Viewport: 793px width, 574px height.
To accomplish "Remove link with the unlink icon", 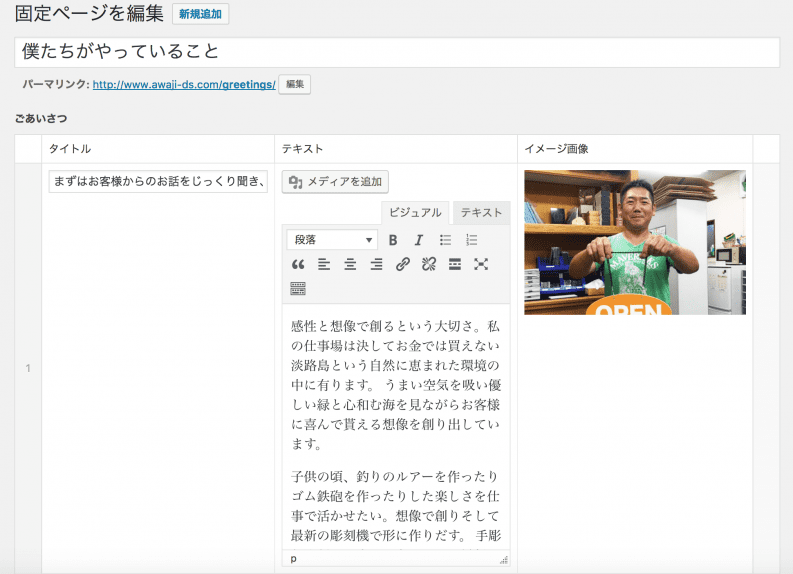I will [429, 264].
